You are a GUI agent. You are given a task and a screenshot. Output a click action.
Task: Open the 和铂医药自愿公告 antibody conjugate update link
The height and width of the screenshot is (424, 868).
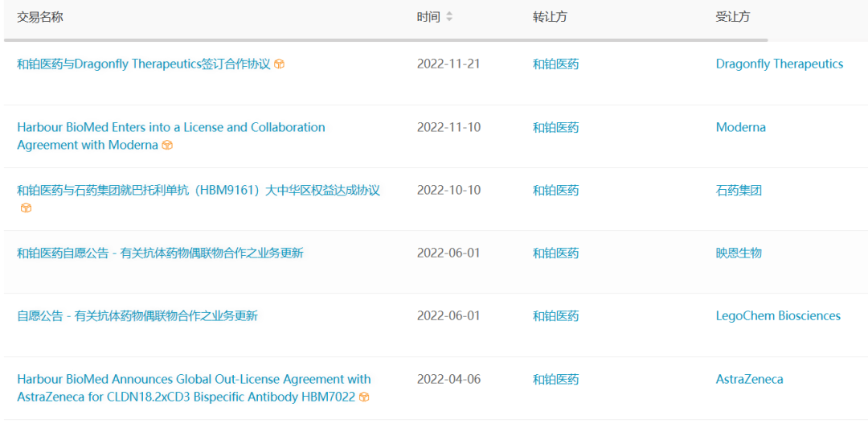pyautogui.click(x=160, y=253)
